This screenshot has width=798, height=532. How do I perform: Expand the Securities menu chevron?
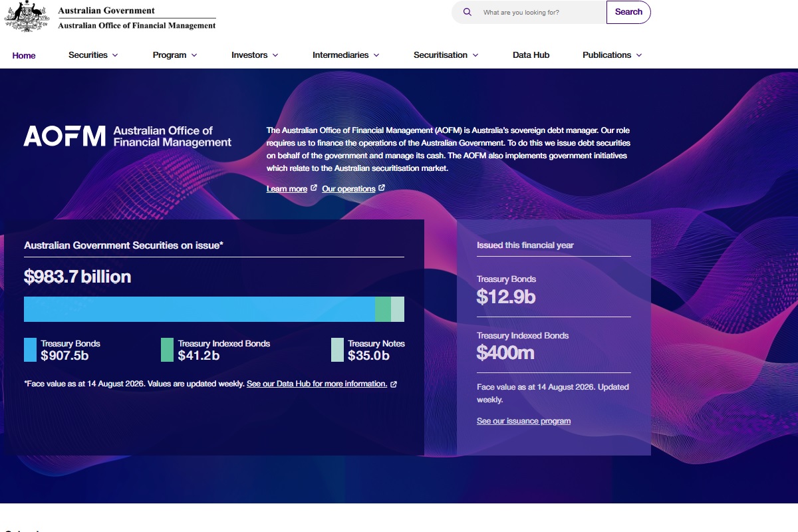[115, 55]
